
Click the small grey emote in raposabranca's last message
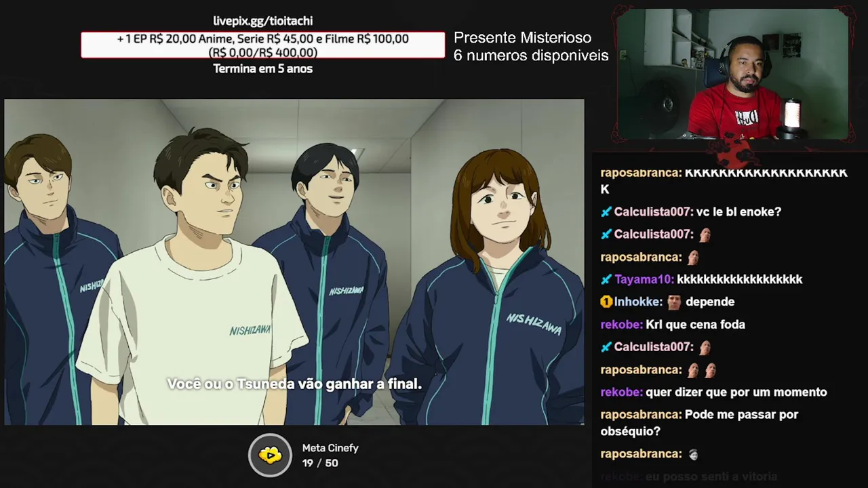[693, 454]
